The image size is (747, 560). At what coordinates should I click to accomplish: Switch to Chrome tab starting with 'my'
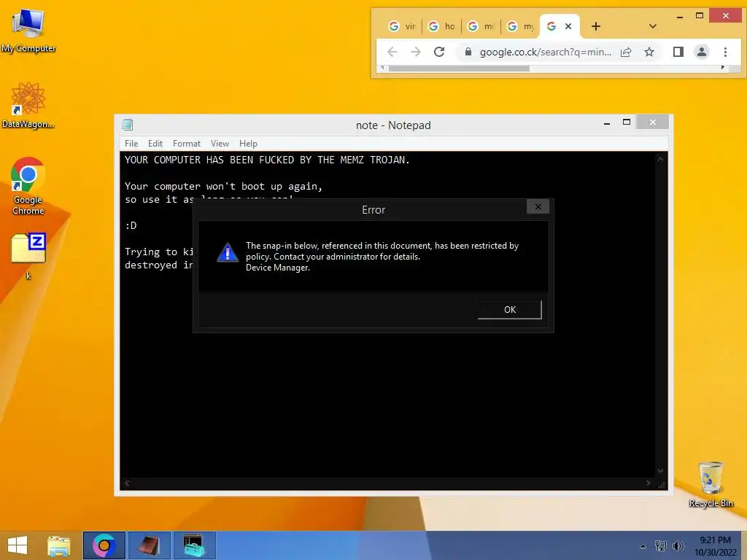[521, 26]
